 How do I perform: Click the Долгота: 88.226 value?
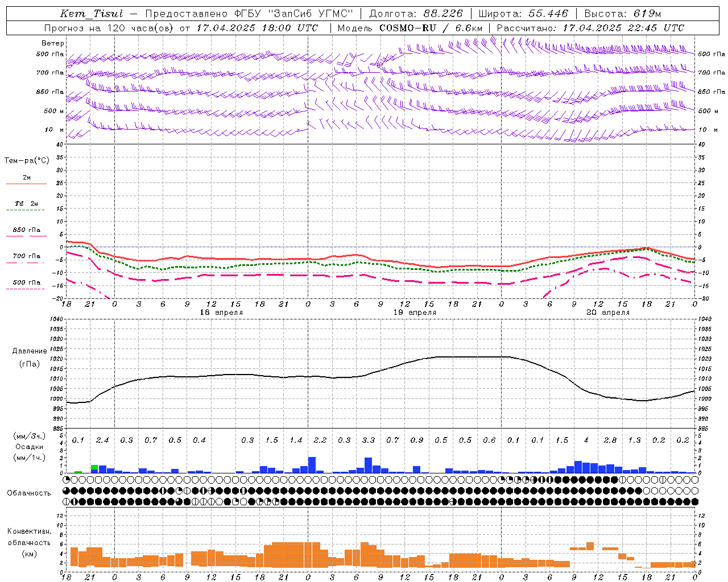click(x=416, y=14)
